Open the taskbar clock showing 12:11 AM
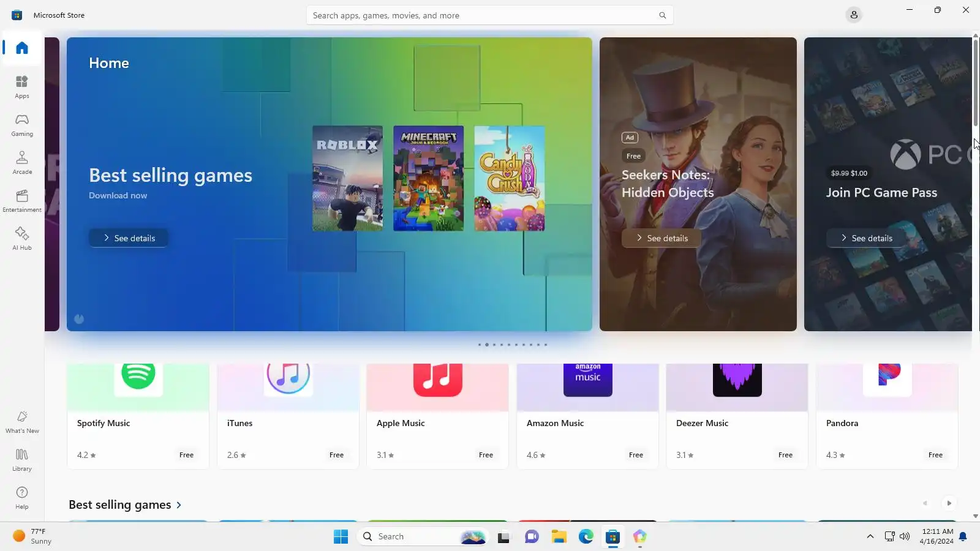Image resolution: width=980 pixels, height=551 pixels. coord(937,536)
